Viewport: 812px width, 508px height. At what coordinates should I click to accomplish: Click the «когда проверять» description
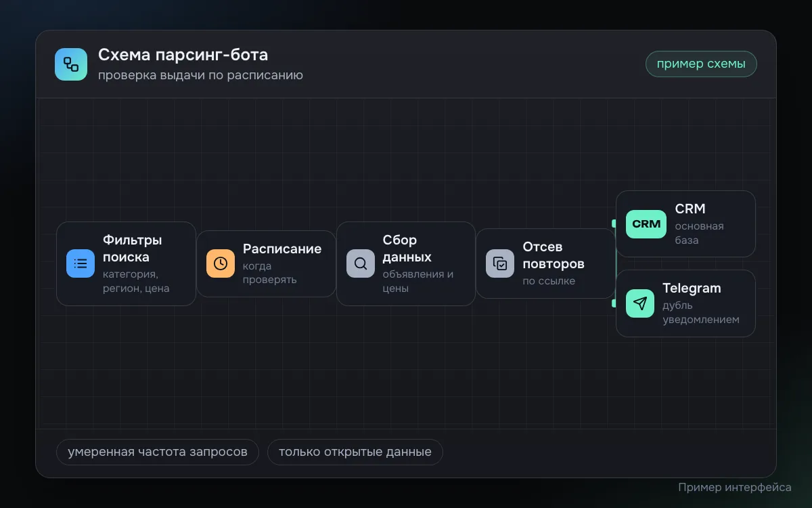270,273
